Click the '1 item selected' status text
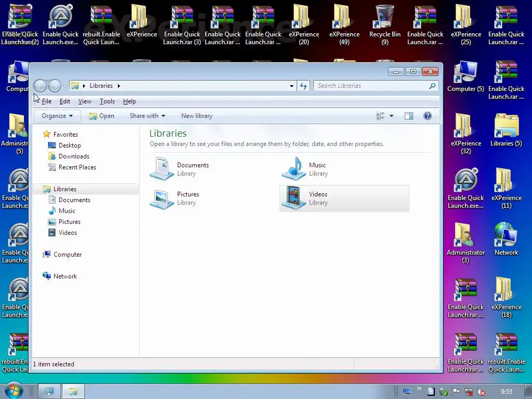This screenshot has width=532, height=399. click(x=54, y=364)
